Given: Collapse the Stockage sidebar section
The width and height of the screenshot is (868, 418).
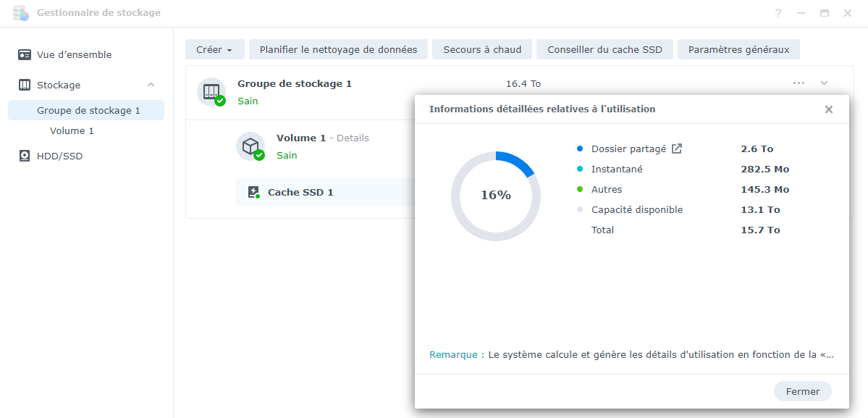Looking at the screenshot, I should pyautogui.click(x=151, y=85).
